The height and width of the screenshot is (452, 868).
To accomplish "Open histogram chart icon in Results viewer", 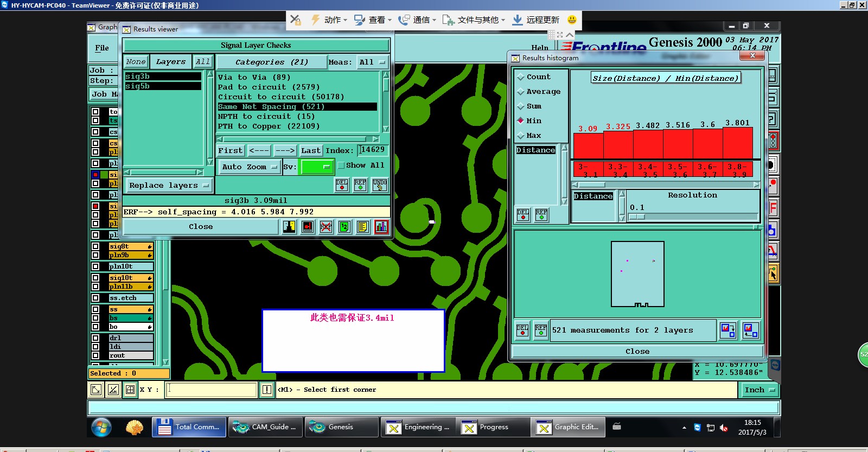I will [x=381, y=227].
